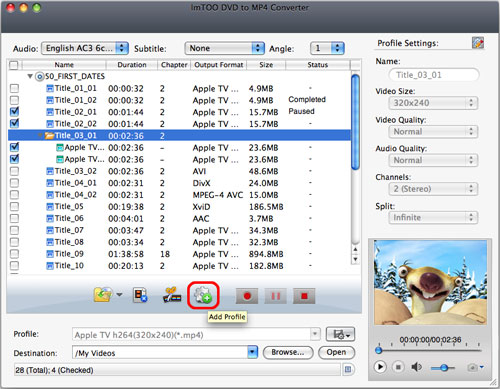Click the list scroll up arrow
Screen dimensions: 500x389
point(355,249)
